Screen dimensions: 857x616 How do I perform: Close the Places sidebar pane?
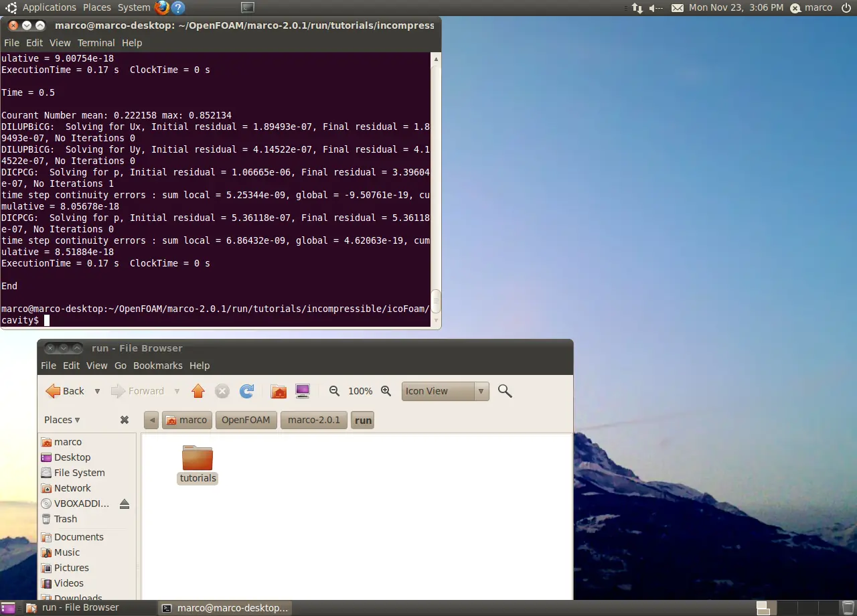click(125, 420)
